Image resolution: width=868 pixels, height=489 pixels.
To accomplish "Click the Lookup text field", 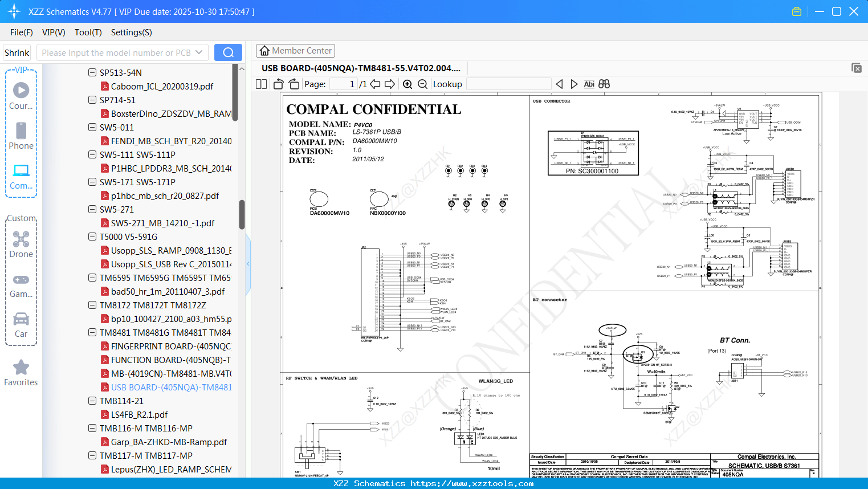I will click(508, 84).
